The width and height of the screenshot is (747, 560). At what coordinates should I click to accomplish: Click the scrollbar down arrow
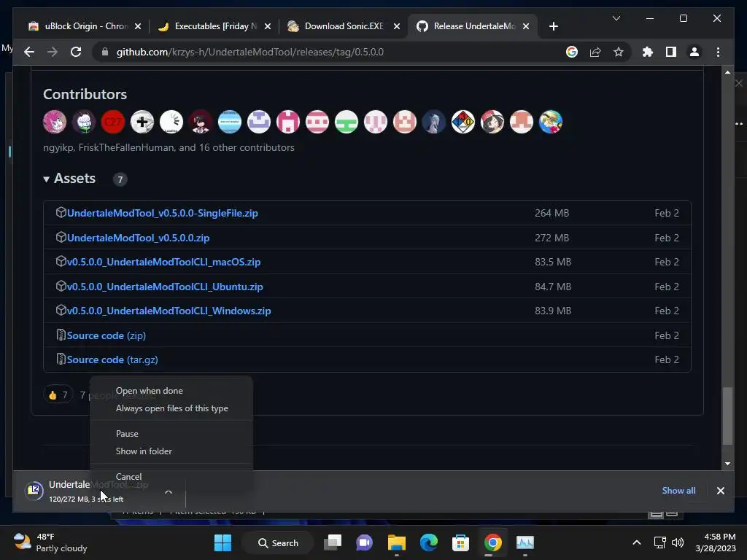pos(727,463)
